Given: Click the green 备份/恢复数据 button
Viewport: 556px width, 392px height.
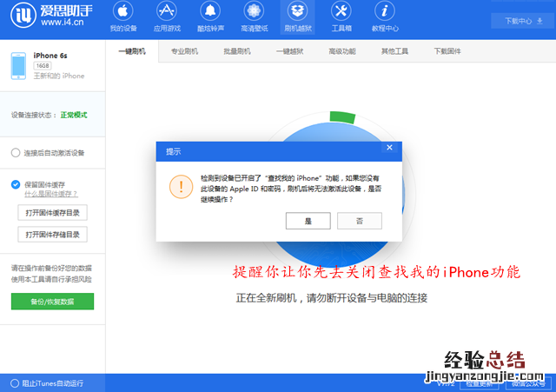Looking at the screenshot, I should click(52, 302).
